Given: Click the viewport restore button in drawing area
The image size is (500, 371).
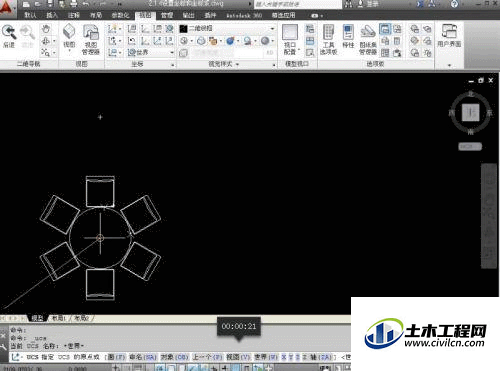Looking at the screenshot, I should [481, 80].
